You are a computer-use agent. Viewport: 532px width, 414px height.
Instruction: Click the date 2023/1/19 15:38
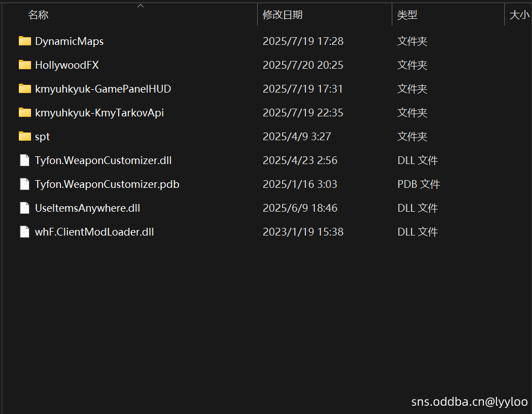tap(303, 232)
